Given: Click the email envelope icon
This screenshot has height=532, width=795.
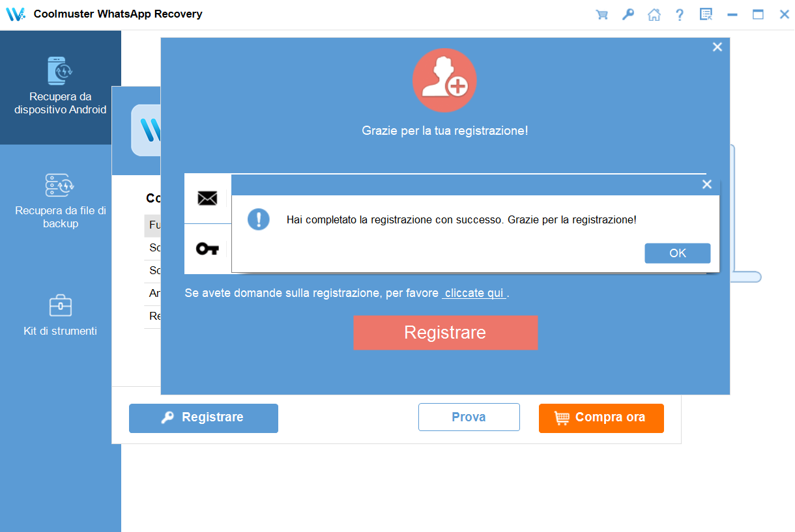Looking at the screenshot, I should [x=207, y=199].
